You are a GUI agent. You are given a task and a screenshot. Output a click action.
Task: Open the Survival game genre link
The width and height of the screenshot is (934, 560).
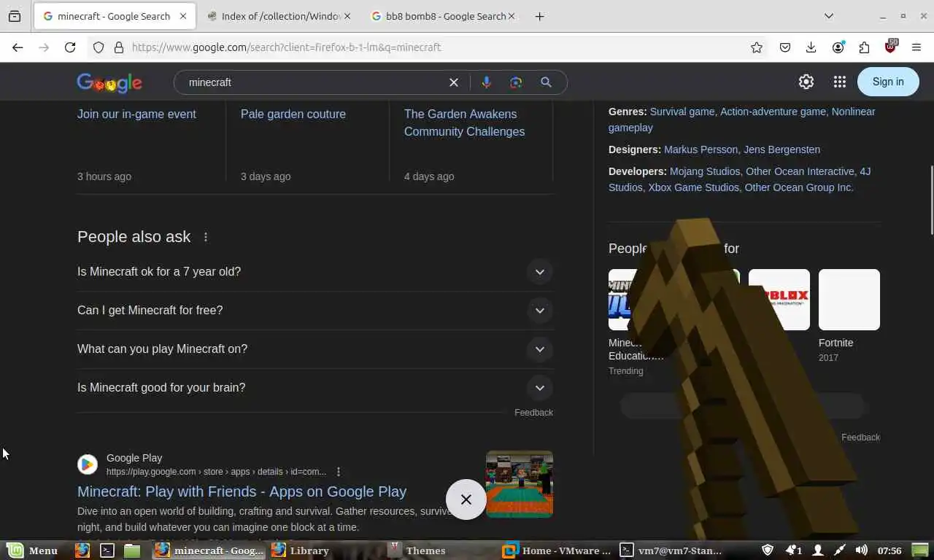point(682,112)
